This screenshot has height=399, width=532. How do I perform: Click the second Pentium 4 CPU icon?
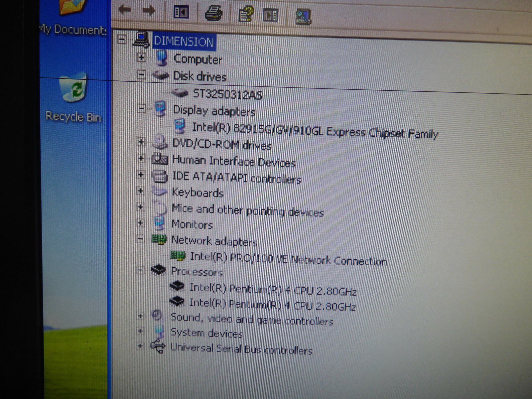pyautogui.click(x=177, y=301)
